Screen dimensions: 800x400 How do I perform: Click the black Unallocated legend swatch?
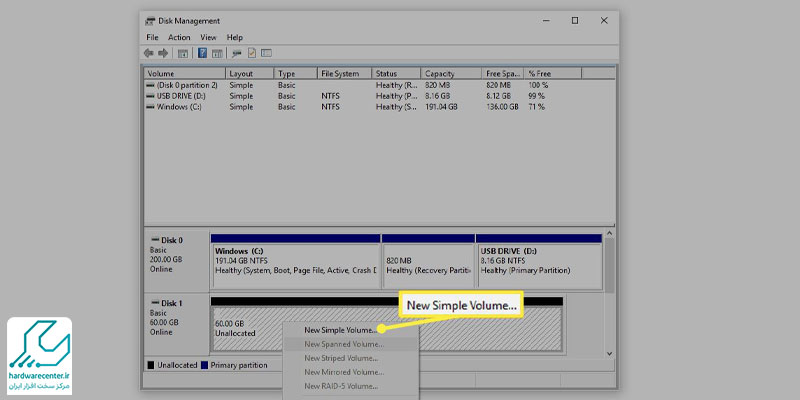click(x=151, y=365)
